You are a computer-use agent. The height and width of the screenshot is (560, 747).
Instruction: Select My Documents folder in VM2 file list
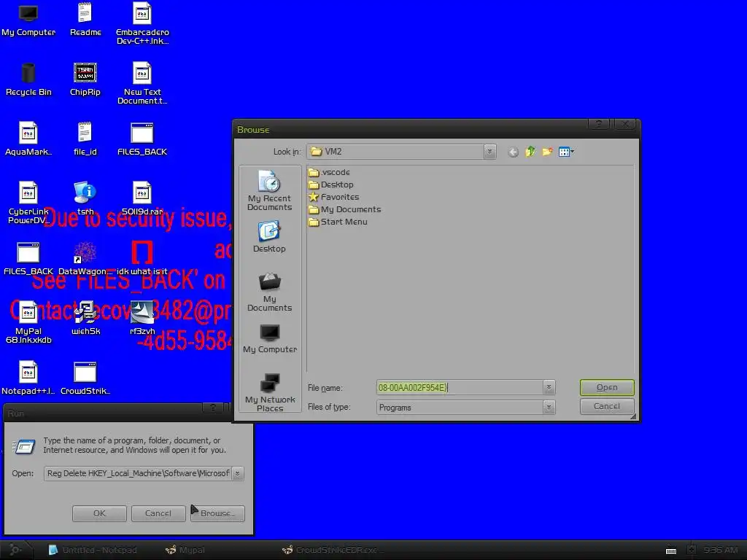click(x=345, y=209)
